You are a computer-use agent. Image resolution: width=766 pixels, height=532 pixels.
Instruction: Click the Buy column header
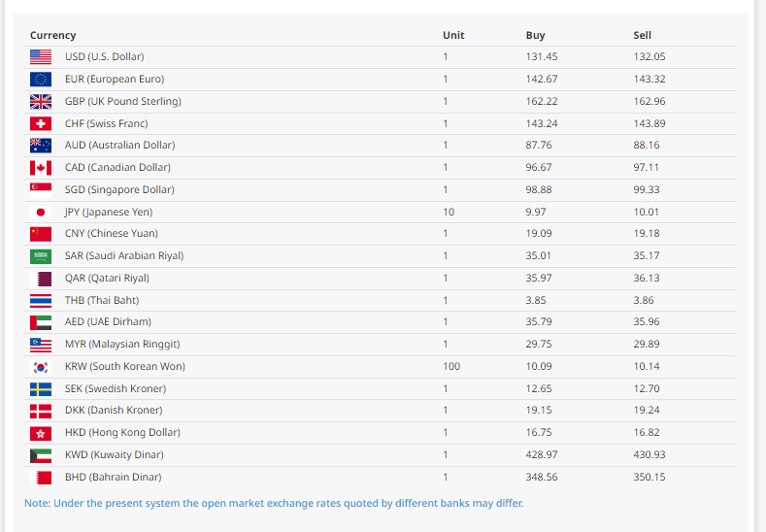click(x=535, y=35)
